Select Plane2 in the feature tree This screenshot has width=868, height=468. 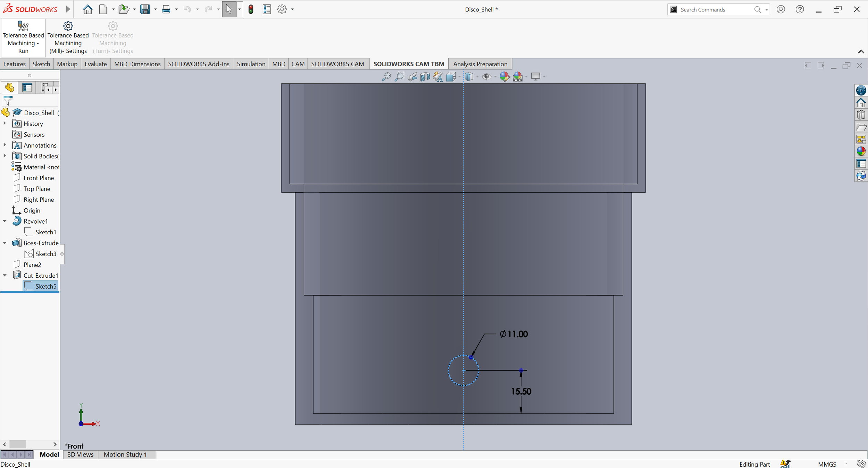coord(27,265)
